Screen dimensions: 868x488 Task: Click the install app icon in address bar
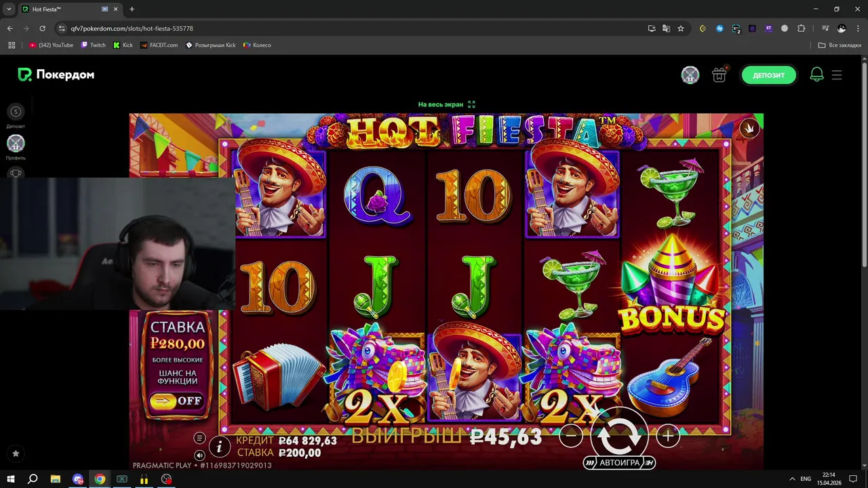coord(651,28)
